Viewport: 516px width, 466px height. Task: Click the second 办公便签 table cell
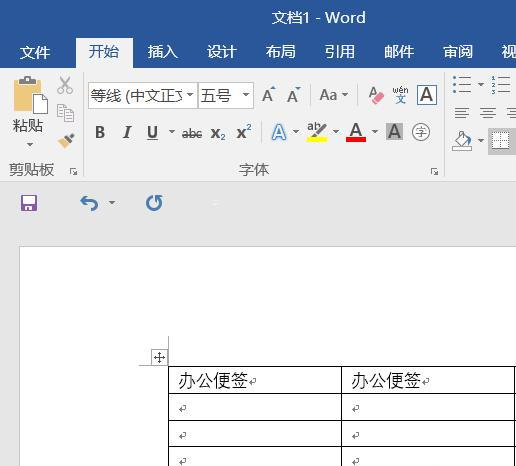(x=428, y=380)
